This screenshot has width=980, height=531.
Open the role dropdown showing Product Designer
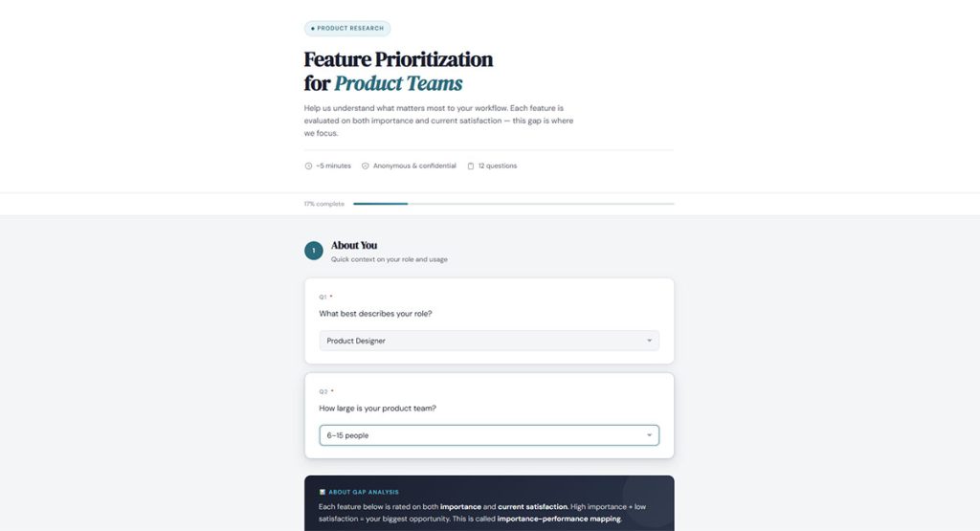click(488, 341)
